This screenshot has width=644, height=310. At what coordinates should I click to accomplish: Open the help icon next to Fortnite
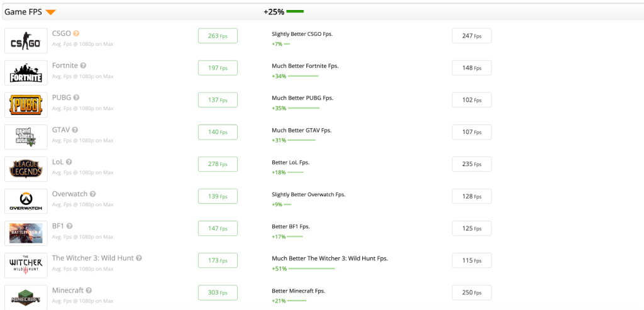coord(83,65)
